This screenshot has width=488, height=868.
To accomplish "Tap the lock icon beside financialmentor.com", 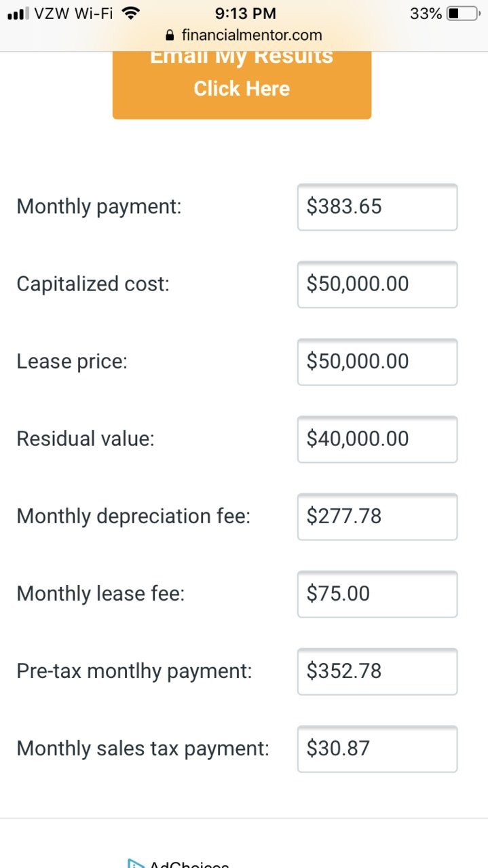I will tap(170, 35).
